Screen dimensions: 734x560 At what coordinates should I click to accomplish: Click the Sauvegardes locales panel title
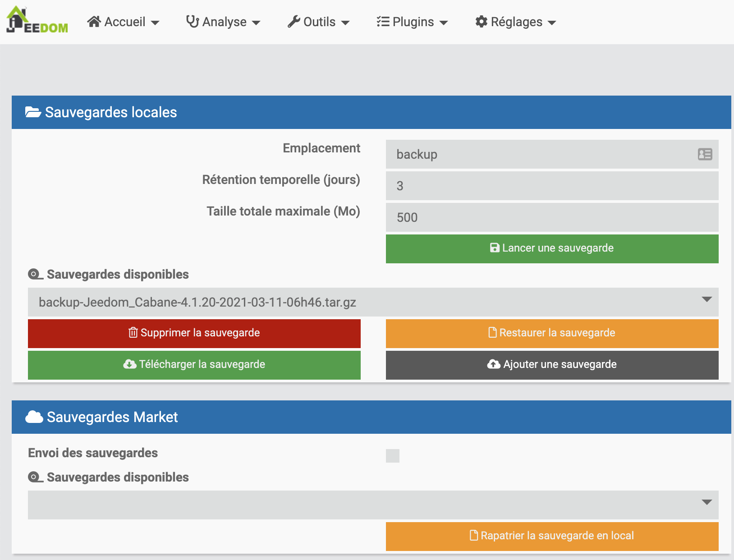coord(111,112)
